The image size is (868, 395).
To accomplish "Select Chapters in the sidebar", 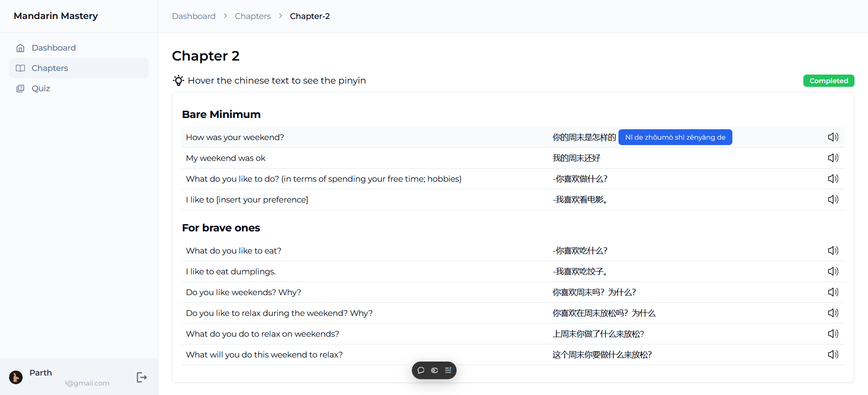I will point(50,68).
